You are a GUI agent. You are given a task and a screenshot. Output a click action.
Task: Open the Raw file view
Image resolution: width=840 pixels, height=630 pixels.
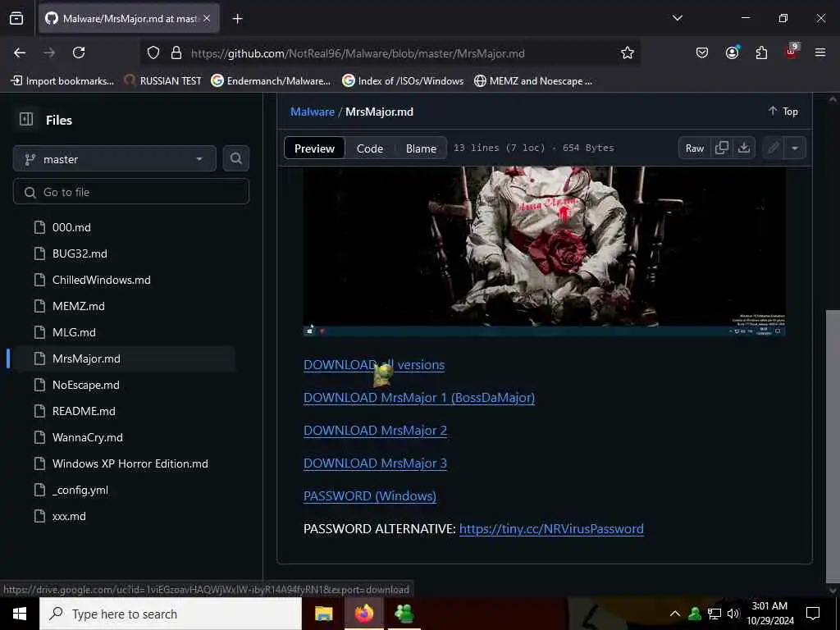pos(694,148)
